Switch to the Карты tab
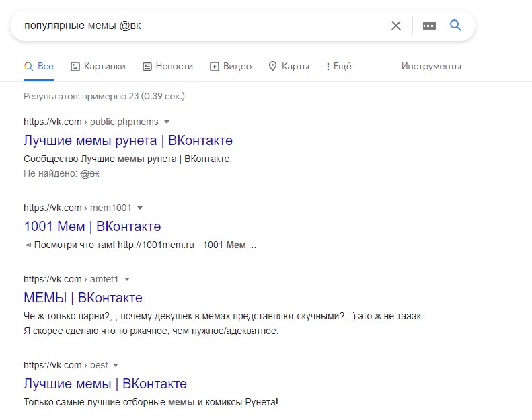Screen dimensions: 532x420 pos(289,66)
